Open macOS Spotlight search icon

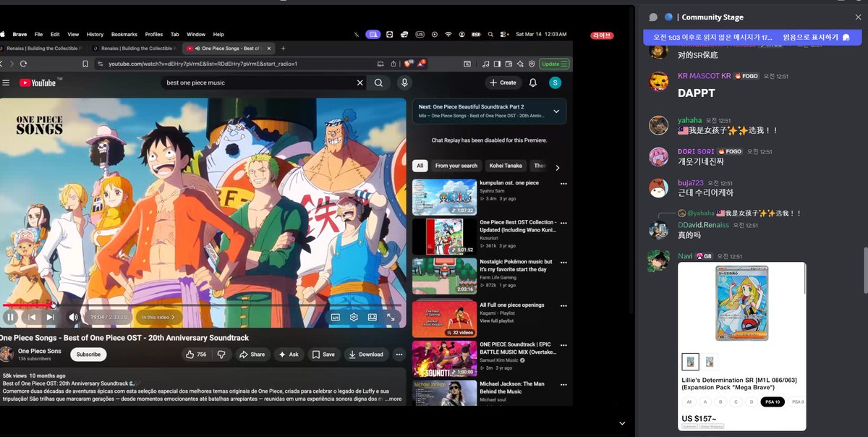pos(490,34)
